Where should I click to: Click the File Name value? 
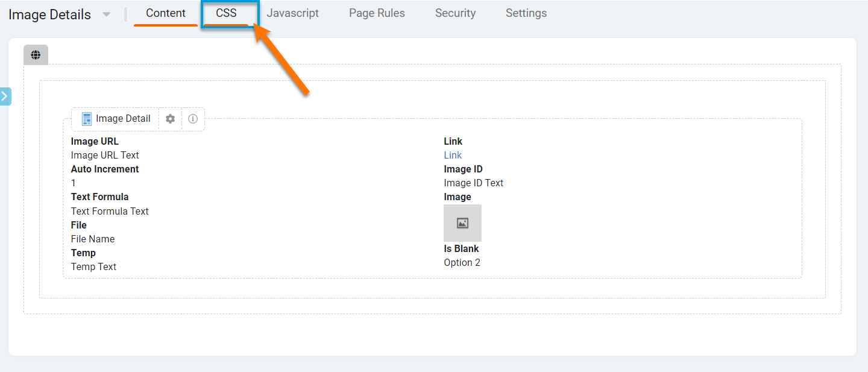point(93,239)
